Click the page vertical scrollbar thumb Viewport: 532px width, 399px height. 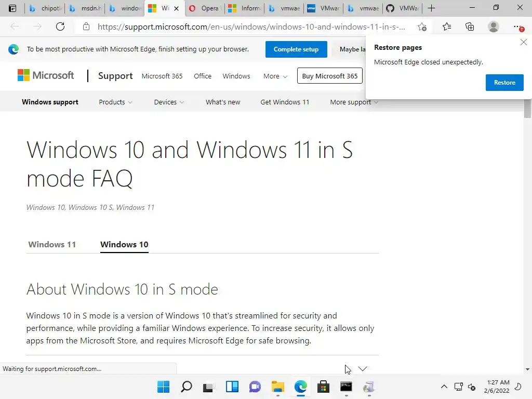point(527,109)
